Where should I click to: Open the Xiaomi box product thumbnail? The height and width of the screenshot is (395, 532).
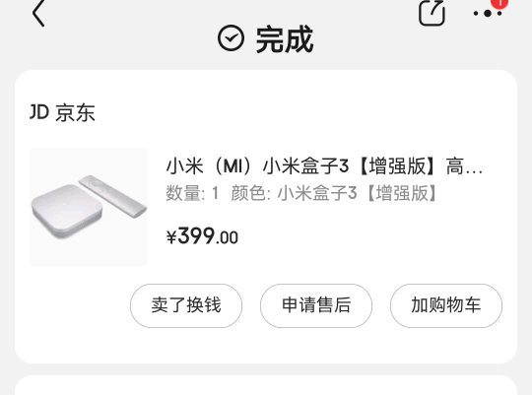coord(89,207)
